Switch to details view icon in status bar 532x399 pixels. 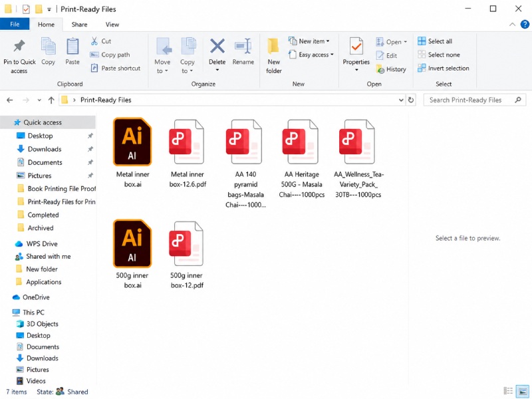point(508,391)
